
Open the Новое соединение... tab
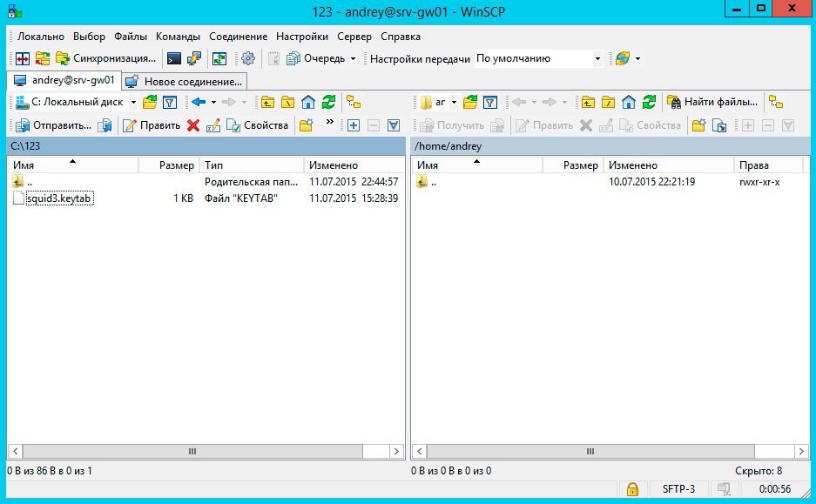(185, 82)
